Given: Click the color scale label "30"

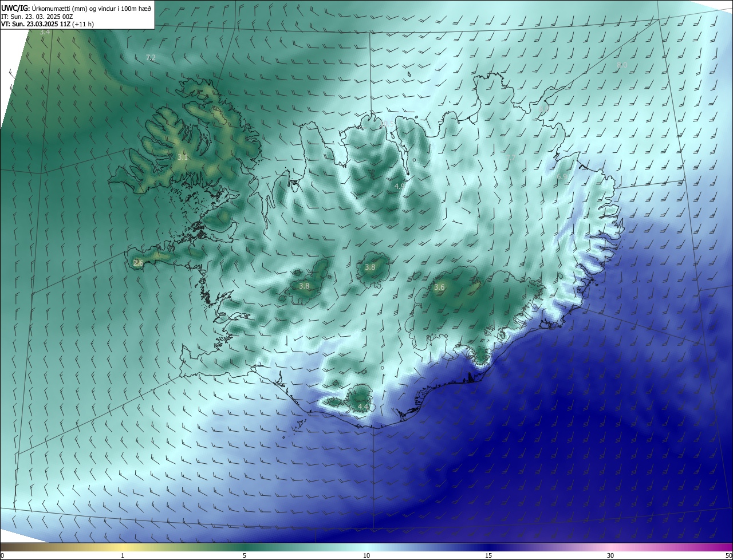Looking at the screenshot, I should coord(610,555).
